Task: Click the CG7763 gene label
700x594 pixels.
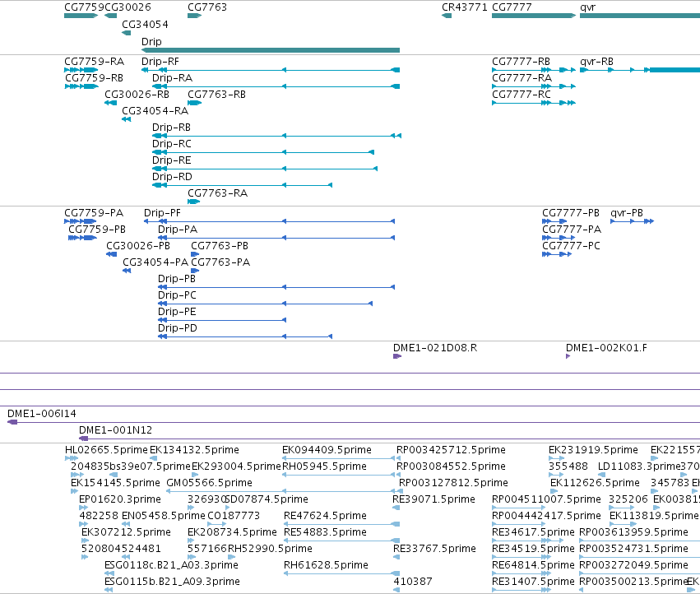Action: point(207,7)
